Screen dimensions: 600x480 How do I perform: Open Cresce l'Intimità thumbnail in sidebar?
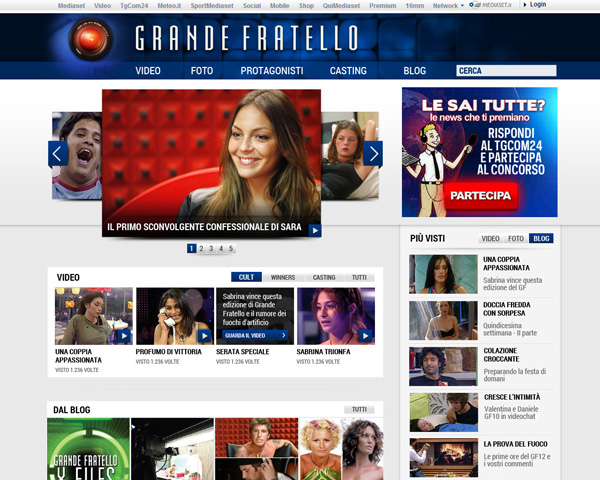tap(443, 412)
